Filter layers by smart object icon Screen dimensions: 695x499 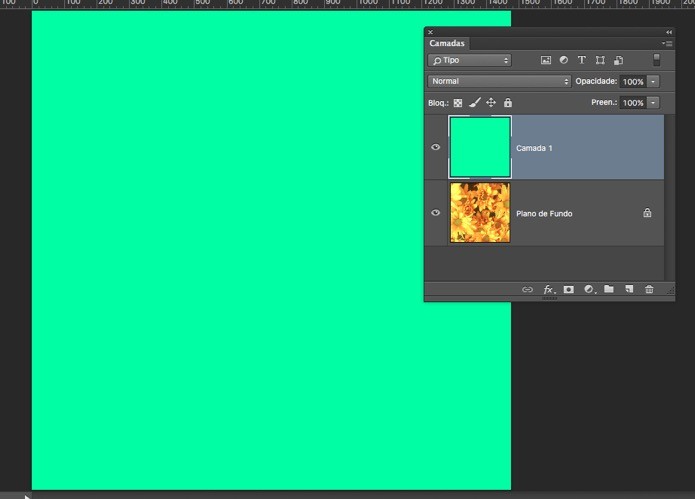[x=618, y=60]
